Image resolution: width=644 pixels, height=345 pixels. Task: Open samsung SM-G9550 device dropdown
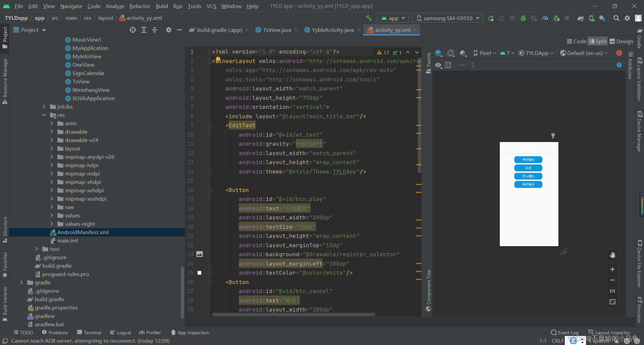tap(447, 18)
